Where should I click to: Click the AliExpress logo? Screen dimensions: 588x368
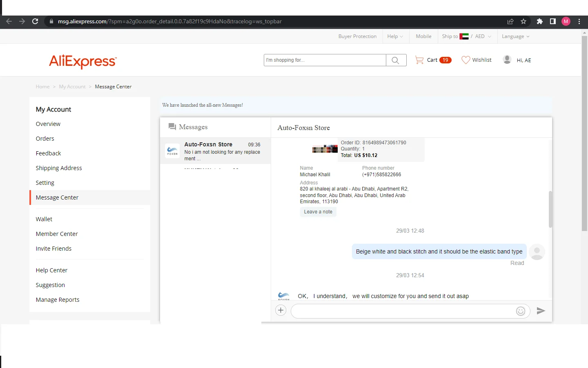[83, 61]
